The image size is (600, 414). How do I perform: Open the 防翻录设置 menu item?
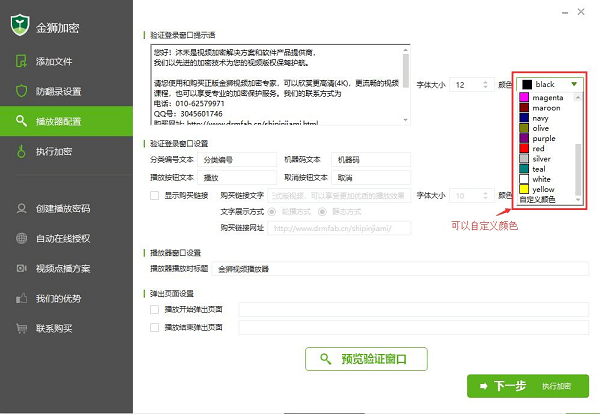(66, 91)
